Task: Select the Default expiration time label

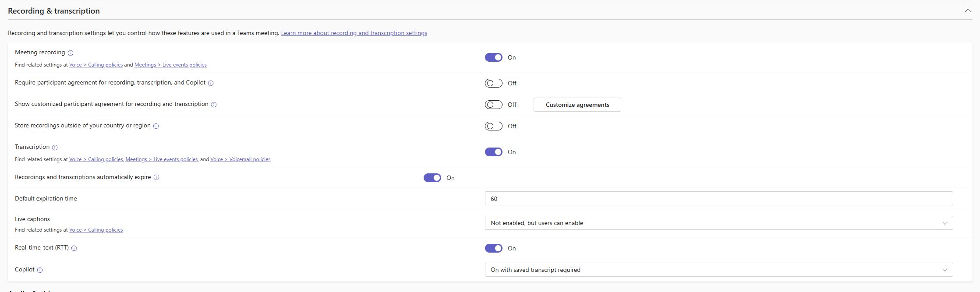Action: point(46,198)
